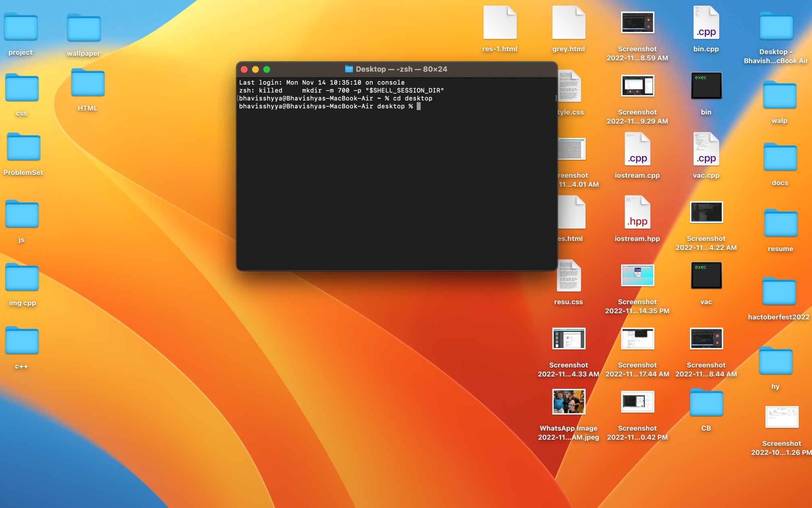Select the wallpaper folder on desktop
Screen dimensions: 812x508
[x=83, y=29]
